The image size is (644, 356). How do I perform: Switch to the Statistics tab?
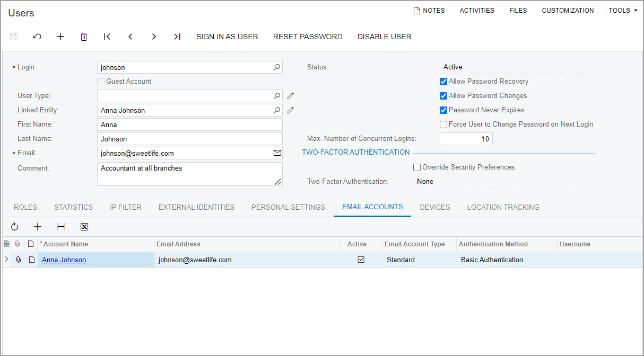tap(73, 207)
